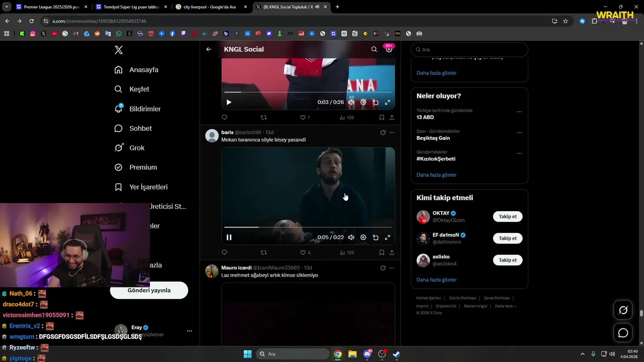The image size is (644, 362).
Task: Seek the top video progress bar
Action: (308, 92)
